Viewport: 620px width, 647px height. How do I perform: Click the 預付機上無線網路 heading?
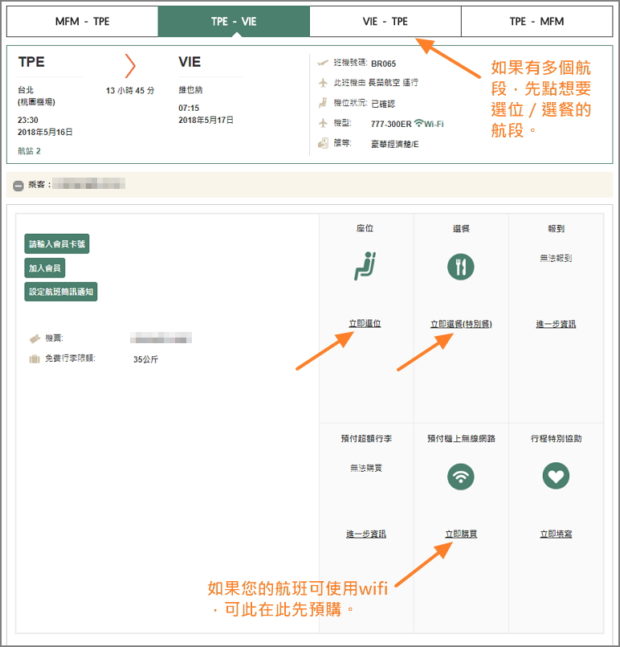click(x=461, y=438)
